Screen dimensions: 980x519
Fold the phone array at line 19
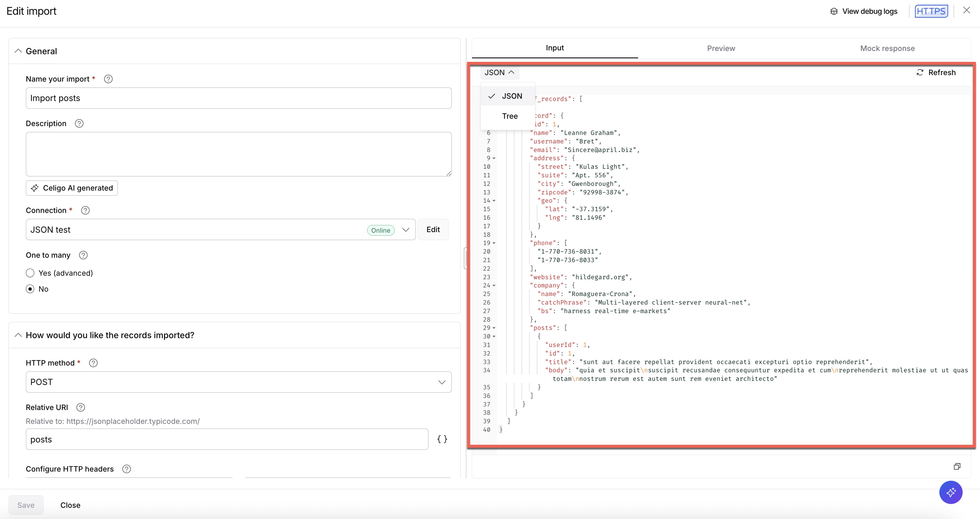point(494,243)
